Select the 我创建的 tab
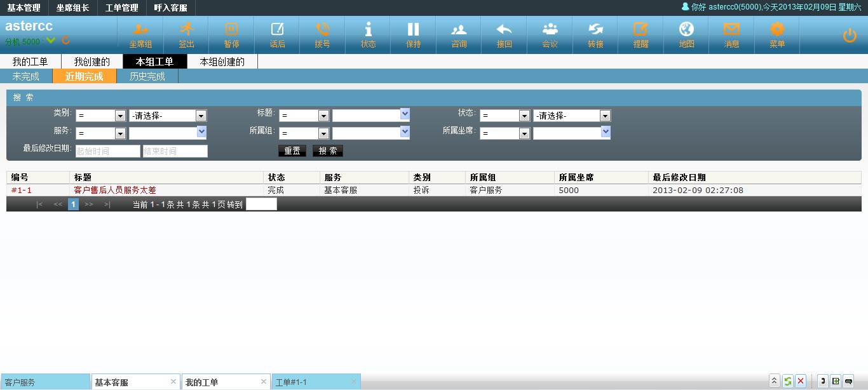This screenshot has width=868, height=390. click(x=92, y=62)
